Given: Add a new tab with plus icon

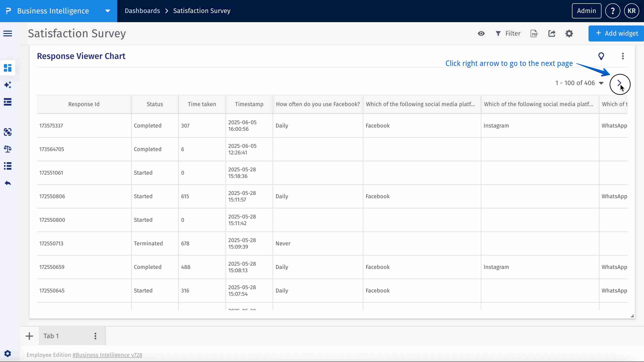Looking at the screenshot, I should [x=29, y=336].
